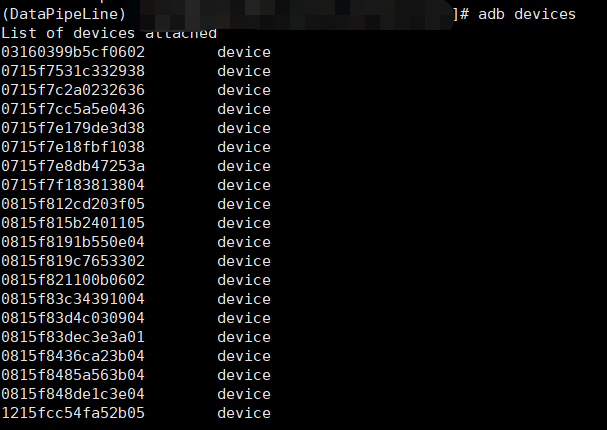Select the serial 0715f7c2a0232636

(73, 90)
